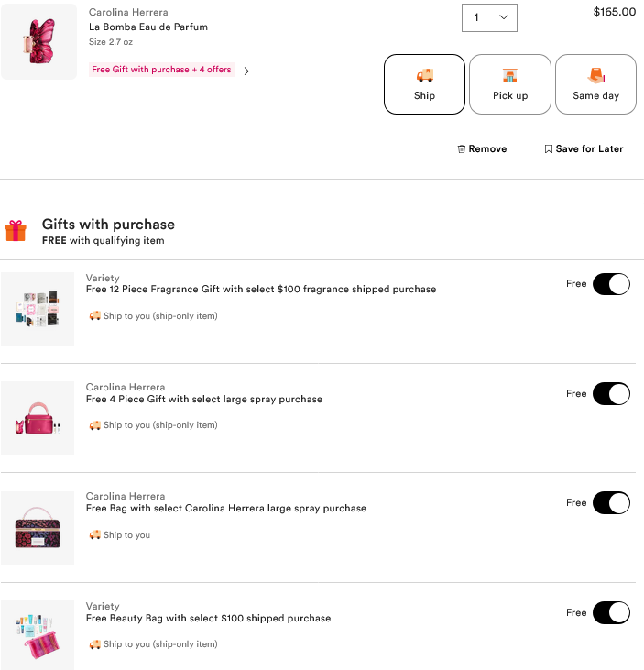This screenshot has height=670, width=644.
Task: Open the La Bomba Eau de Parfum link
Action: pos(148,27)
